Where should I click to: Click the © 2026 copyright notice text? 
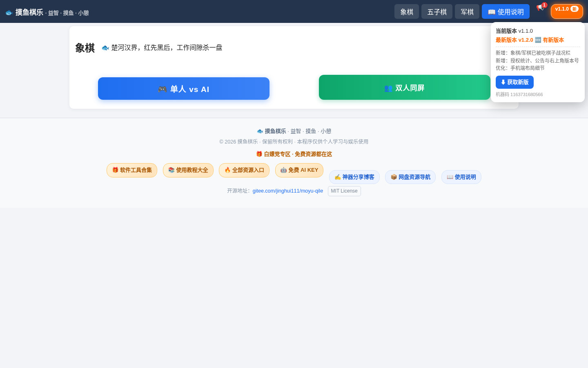[294, 141]
